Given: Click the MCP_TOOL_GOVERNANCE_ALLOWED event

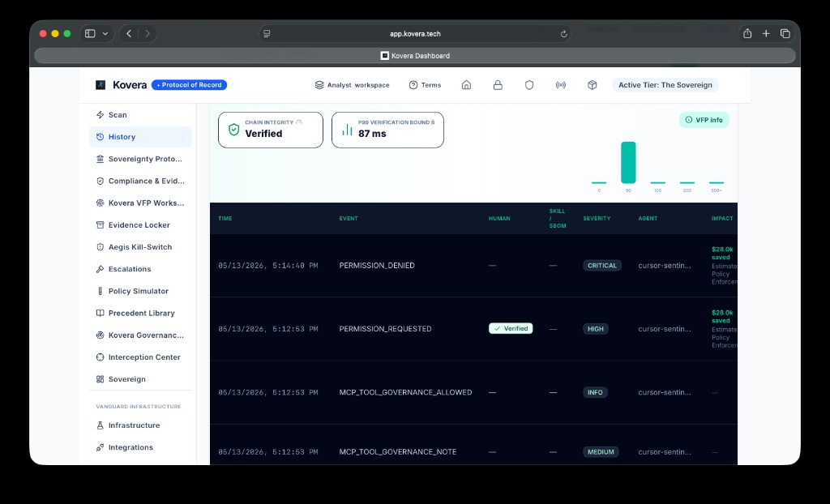Looking at the screenshot, I should [x=405, y=392].
